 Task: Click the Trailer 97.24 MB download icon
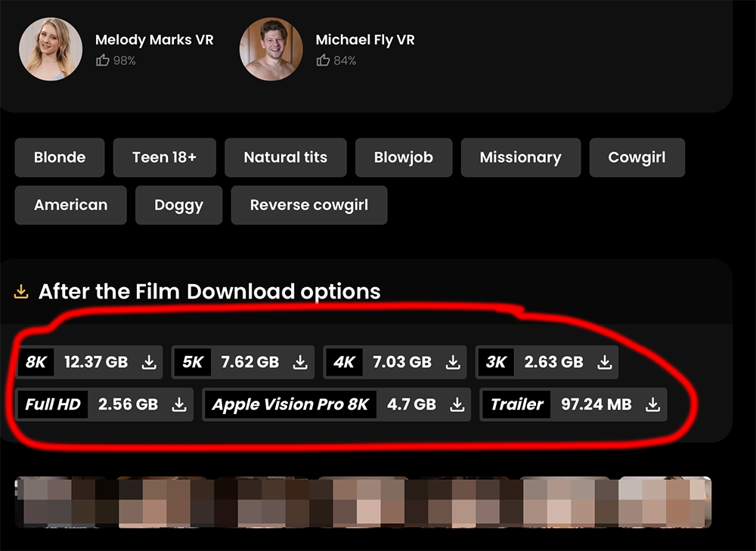pyautogui.click(x=653, y=404)
